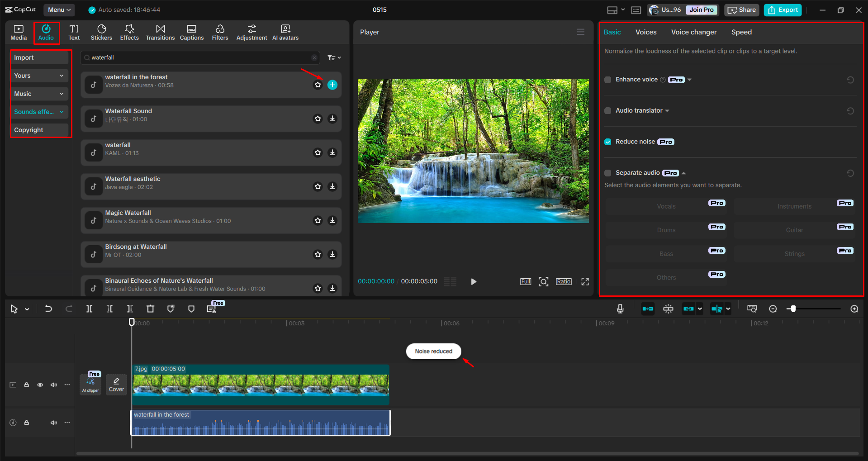This screenshot has height=461, width=868.
Task: Undo the last action
Action: point(48,309)
